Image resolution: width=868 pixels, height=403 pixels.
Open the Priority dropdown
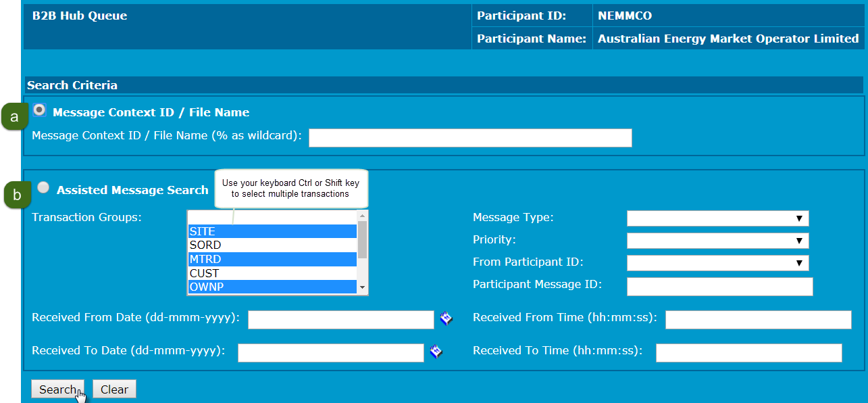tap(717, 241)
